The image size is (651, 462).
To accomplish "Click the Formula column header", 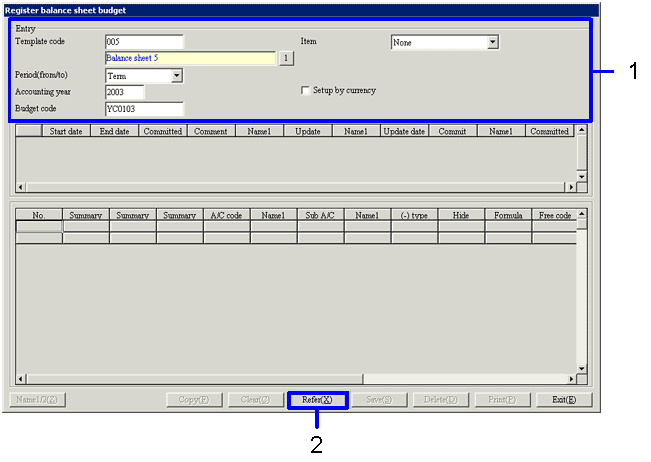I will (508, 215).
